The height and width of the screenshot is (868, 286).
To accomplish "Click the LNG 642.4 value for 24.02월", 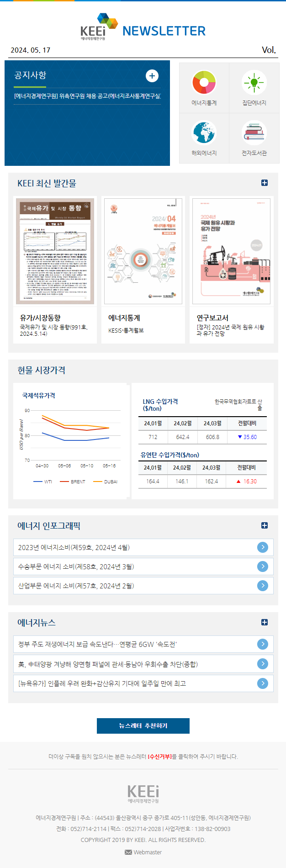I will [x=183, y=437].
